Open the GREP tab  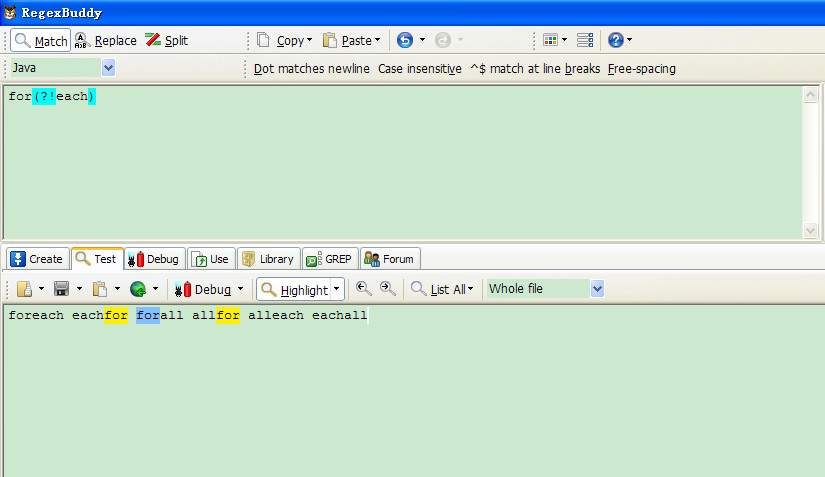pyautogui.click(x=330, y=259)
